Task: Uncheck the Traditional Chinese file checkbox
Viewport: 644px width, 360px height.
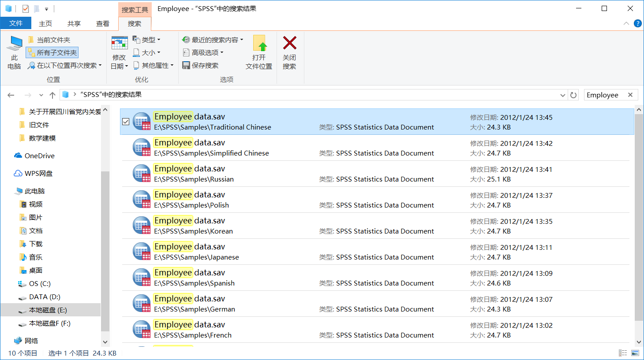Action: pyautogui.click(x=126, y=122)
